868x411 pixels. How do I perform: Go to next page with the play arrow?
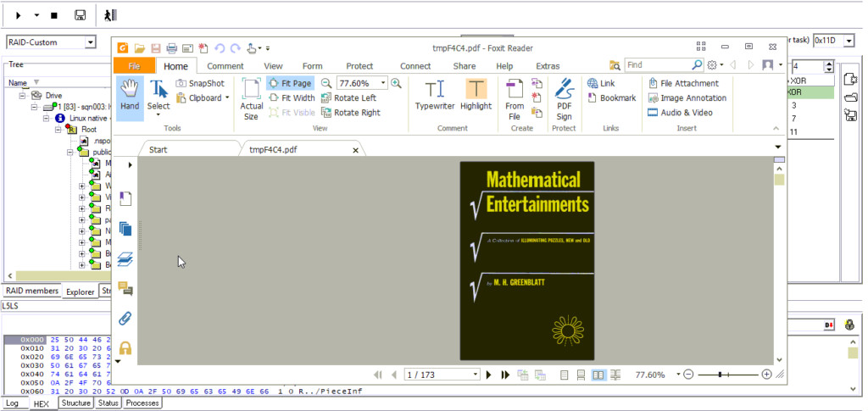[489, 375]
